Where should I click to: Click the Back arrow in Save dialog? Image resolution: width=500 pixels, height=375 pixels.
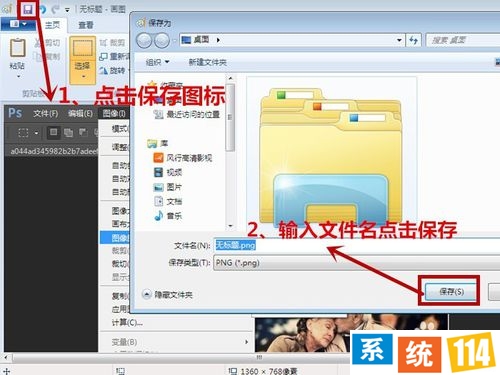tap(144, 41)
